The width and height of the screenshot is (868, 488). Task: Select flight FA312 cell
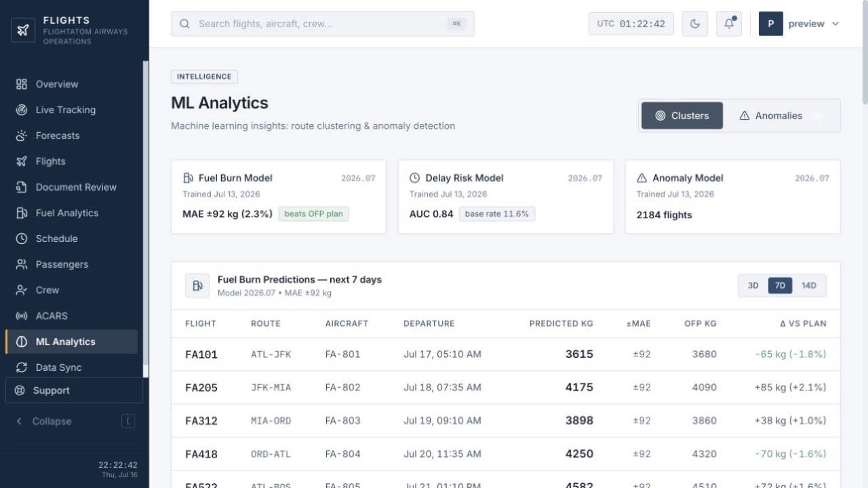point(201,421)
